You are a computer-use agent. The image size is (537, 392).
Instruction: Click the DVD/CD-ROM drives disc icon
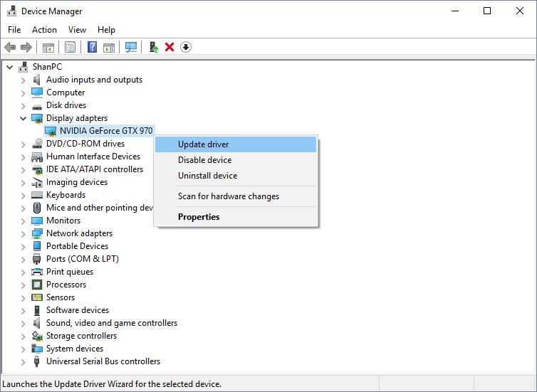[37, 144]
